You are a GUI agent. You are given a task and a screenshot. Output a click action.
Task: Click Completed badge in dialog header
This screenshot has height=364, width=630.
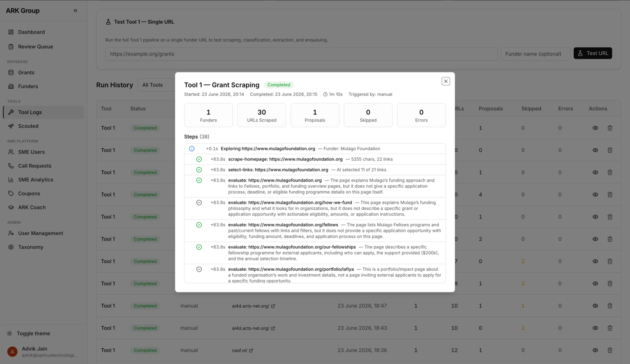click(x=279, y=85)
